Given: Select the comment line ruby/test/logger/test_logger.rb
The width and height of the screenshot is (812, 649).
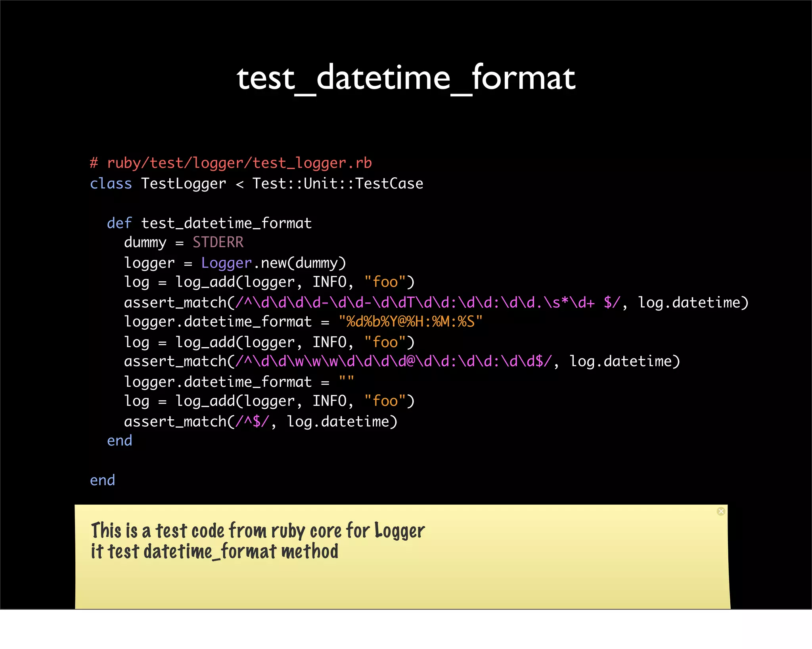Looking at the screenshot, I should click(x=231, y=163).
